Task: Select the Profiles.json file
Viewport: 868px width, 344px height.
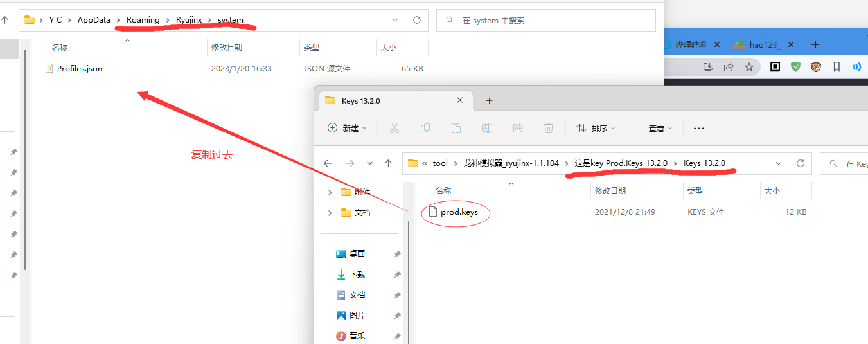Action: [80, 68]
